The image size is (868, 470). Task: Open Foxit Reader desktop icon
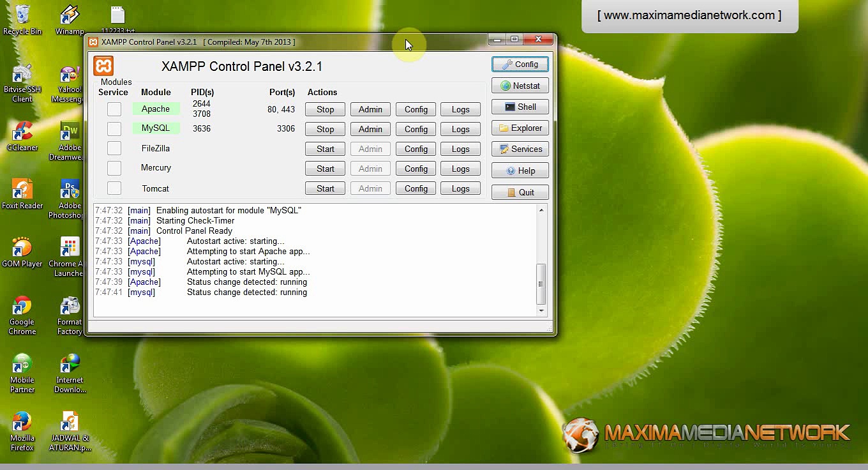(x=22, y=194)
